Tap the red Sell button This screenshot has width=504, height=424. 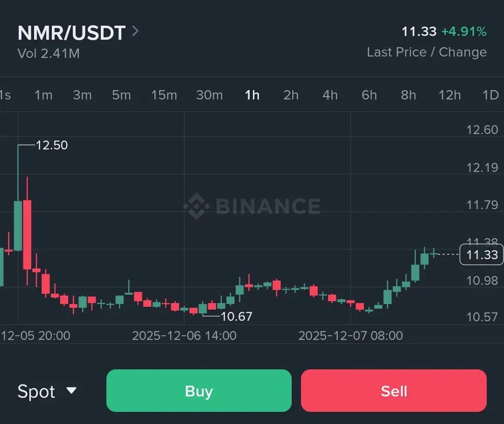click(394, 390)
